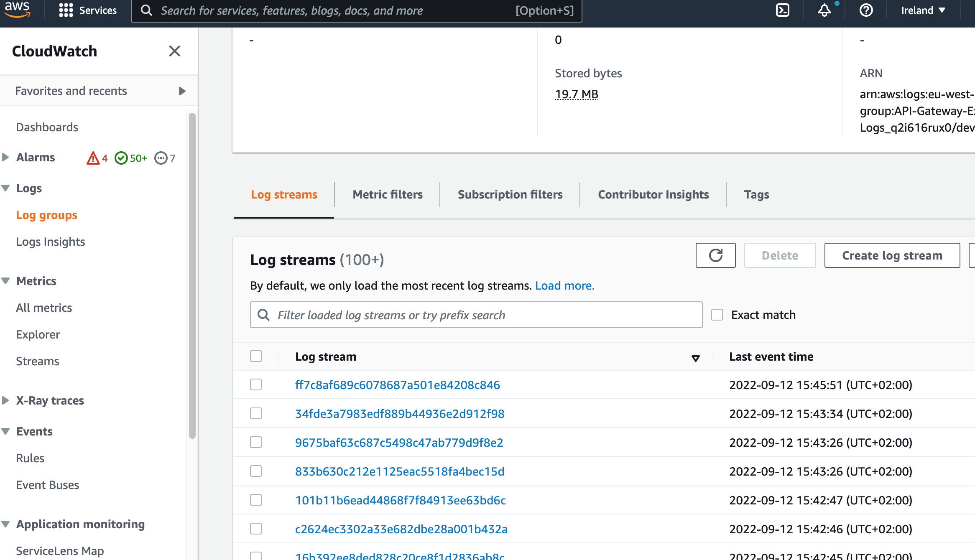Open the Services grid menu
975x560 pixels.
(88, 10)
